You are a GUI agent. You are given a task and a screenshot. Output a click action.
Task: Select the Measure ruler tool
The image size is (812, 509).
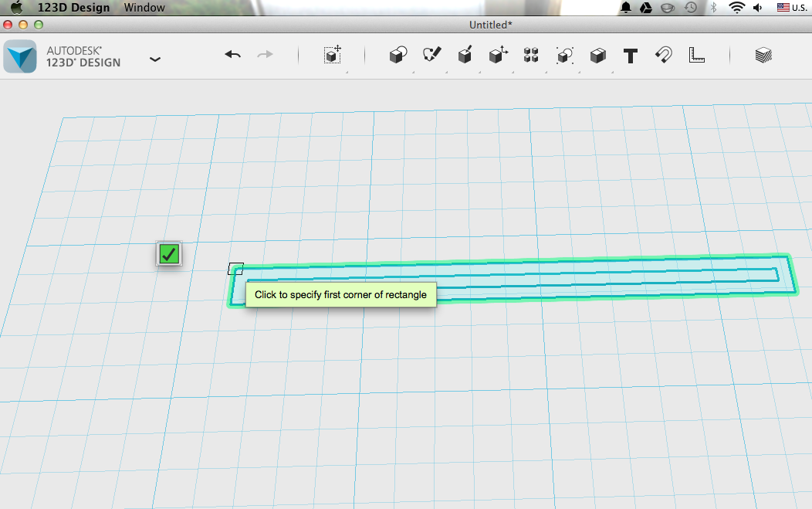pyautogui.click(x=696, y=55)
